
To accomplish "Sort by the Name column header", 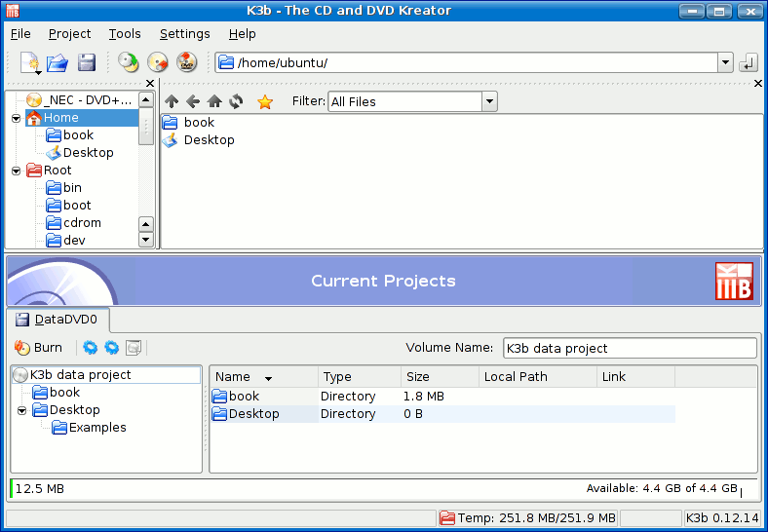I will pyautogui.click(x=263, y=377).
